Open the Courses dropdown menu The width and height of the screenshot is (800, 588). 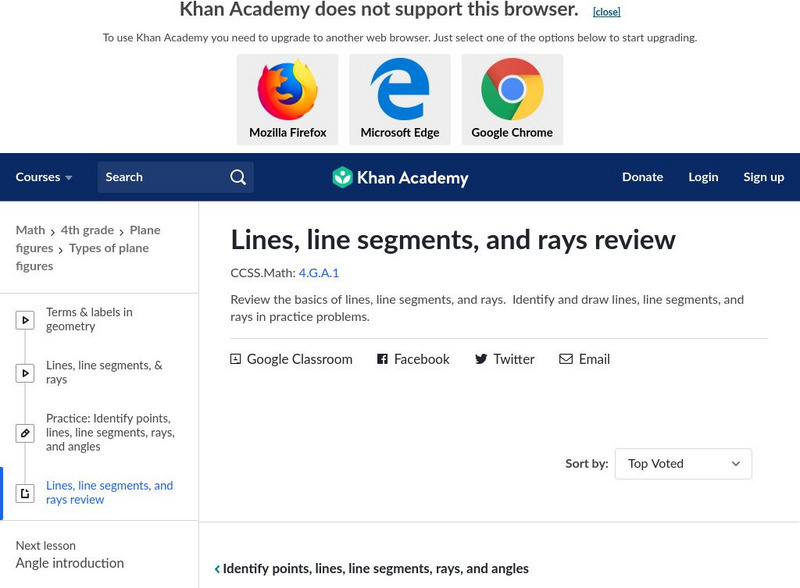tap(44, 177)
